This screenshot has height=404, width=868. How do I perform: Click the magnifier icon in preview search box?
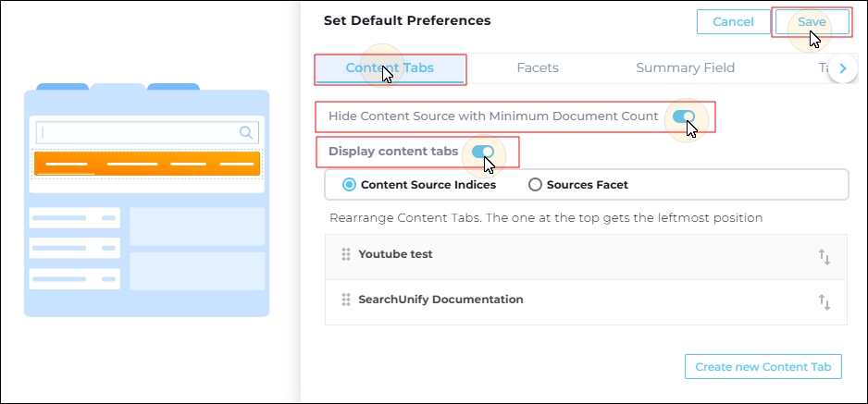246,132
